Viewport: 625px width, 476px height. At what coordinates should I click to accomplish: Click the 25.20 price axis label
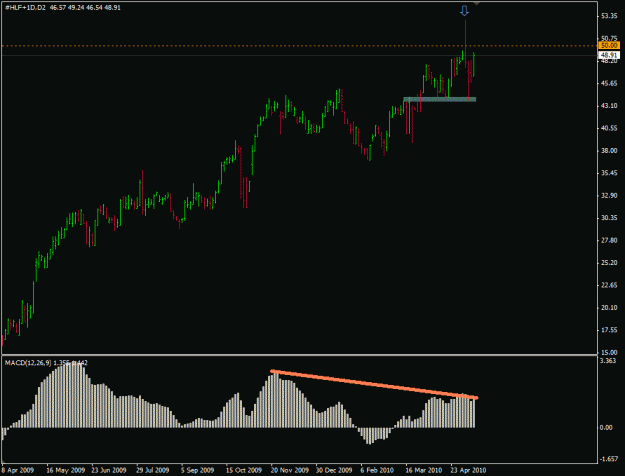[x=609, y=263]
